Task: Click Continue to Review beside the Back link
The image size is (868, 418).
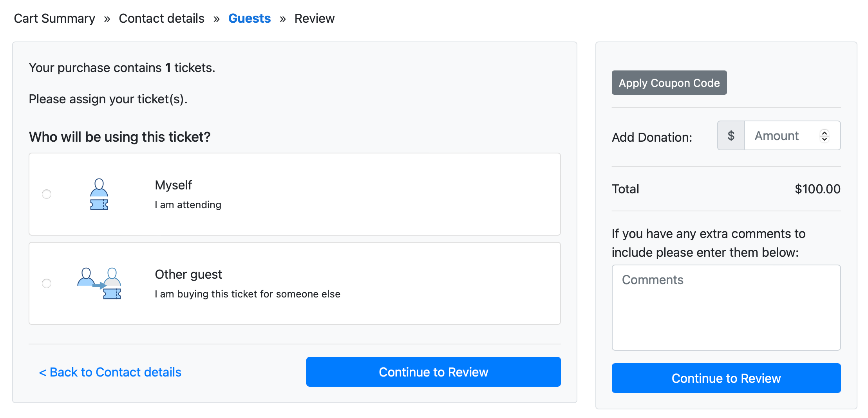Action: coord(433,372)
